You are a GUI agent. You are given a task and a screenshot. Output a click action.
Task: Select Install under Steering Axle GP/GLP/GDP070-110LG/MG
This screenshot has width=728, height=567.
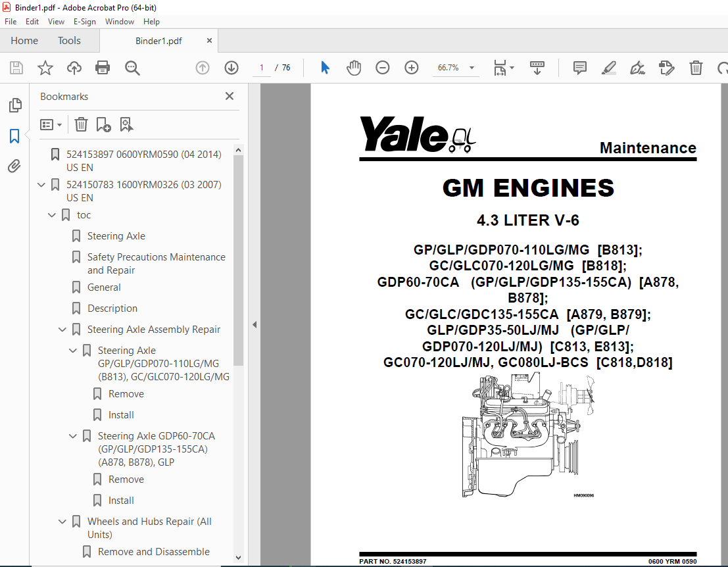(121, 415)
